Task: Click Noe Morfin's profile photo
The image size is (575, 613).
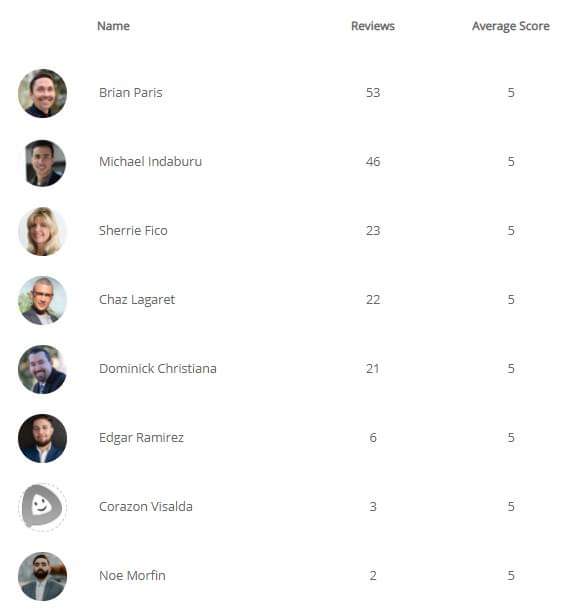Action: (x=43, y=577)
